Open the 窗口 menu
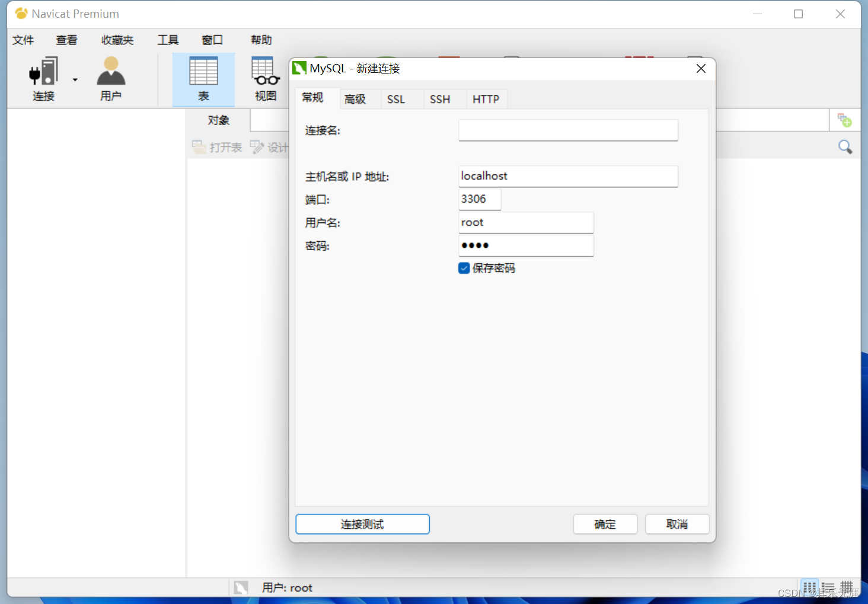The height and width of the screenshot is (604, 868). click(212, 40)
